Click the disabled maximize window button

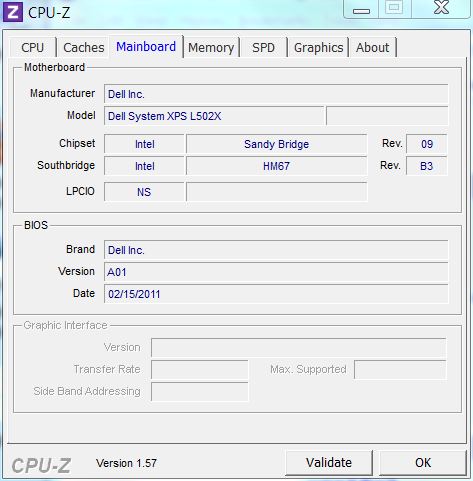[x=395, y=9]
